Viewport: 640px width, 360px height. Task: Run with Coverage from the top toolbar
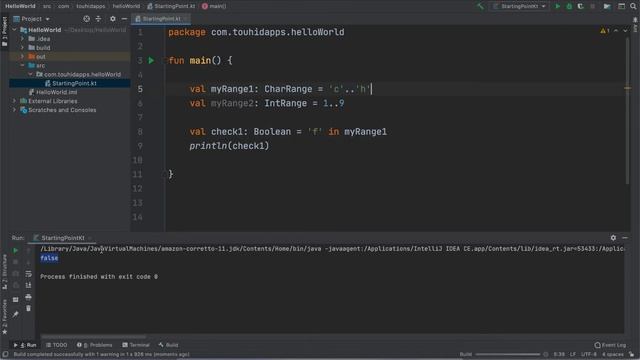pos(580,6)
